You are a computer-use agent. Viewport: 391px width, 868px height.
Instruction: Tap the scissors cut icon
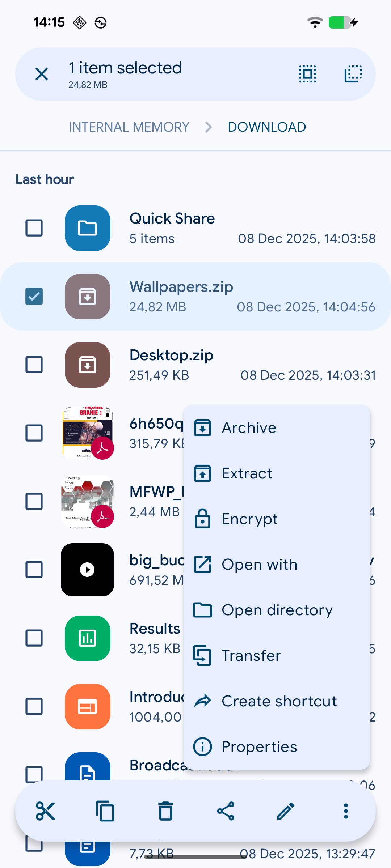(x=45, y=811)
